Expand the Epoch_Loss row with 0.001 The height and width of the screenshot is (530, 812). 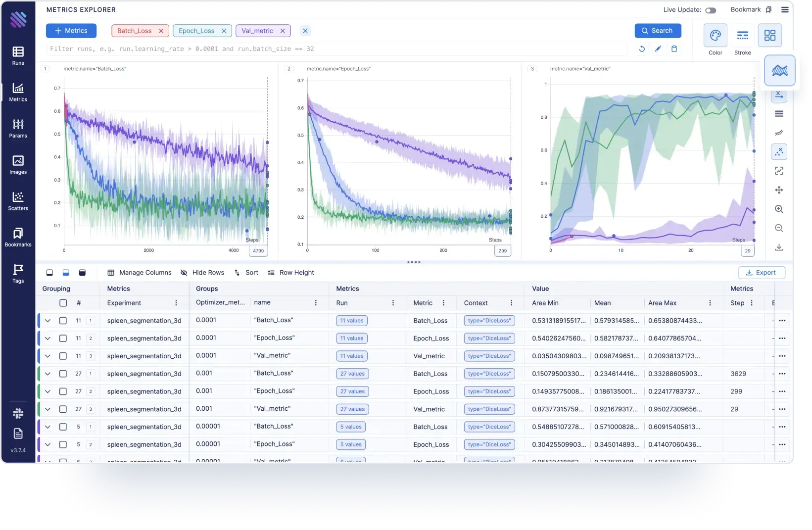tap(48, 391)
